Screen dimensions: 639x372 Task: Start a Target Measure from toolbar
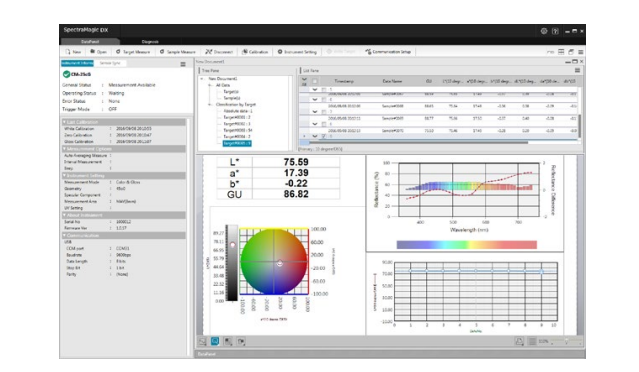pyautogui.click(x=133, y=52)
